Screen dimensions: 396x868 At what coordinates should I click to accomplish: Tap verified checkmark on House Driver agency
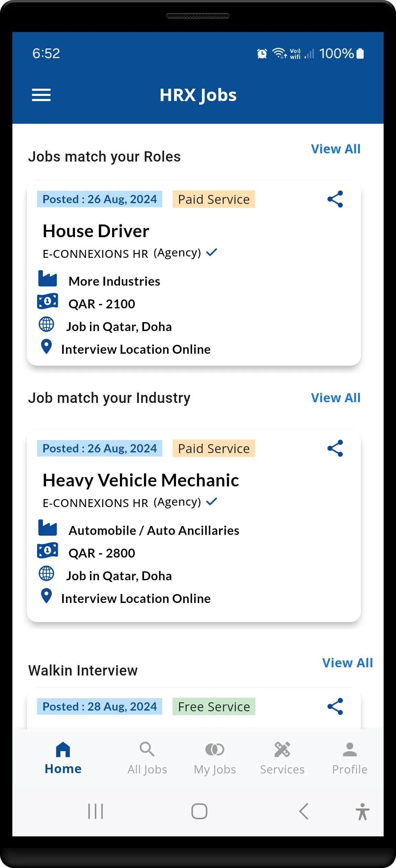tap(212, 252)
